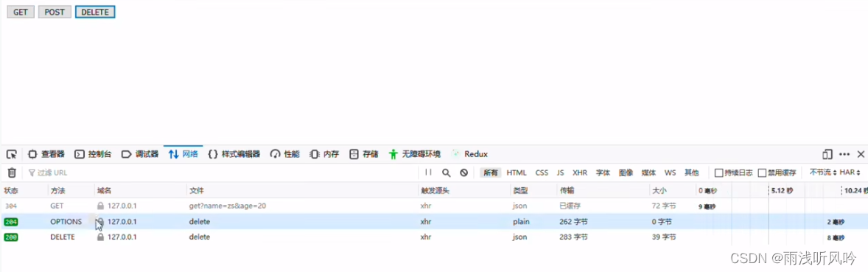868x272 pixels.
Task: Filter requests by JS
Action: [x=560, y=172]
